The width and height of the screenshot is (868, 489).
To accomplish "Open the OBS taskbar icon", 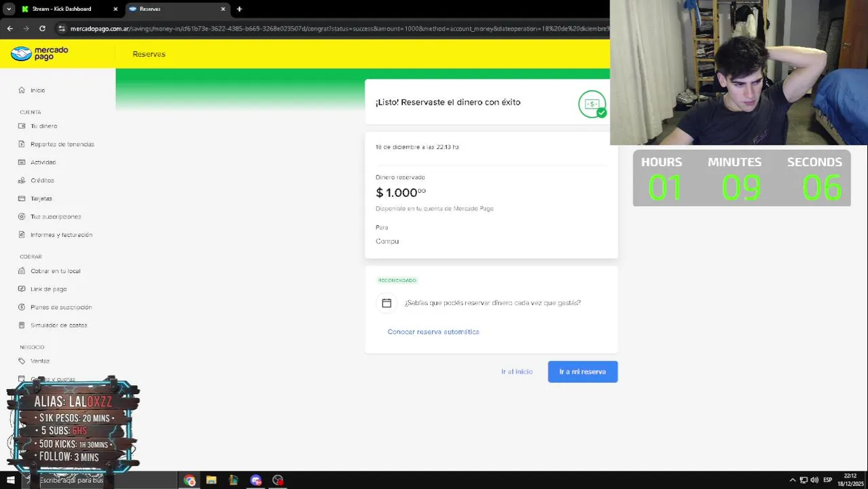I will tap(277, 480).
